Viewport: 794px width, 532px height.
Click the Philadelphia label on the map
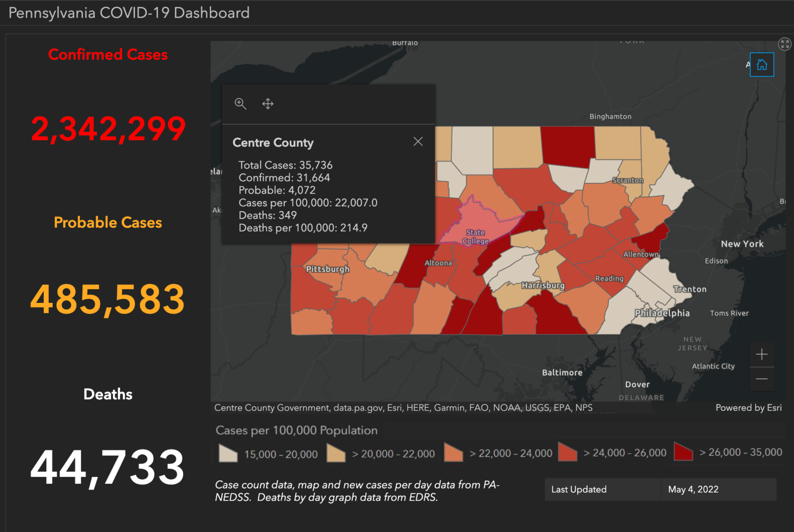point(662,313)
